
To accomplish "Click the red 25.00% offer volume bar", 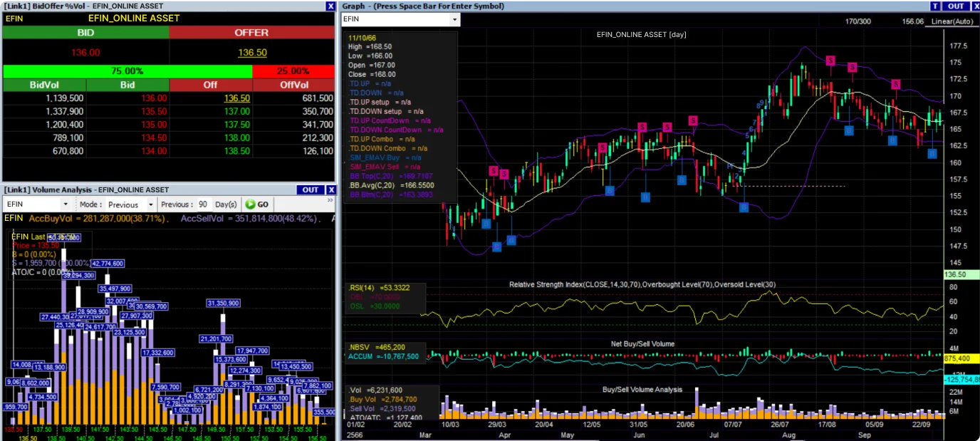I will (x=293, y=71).
